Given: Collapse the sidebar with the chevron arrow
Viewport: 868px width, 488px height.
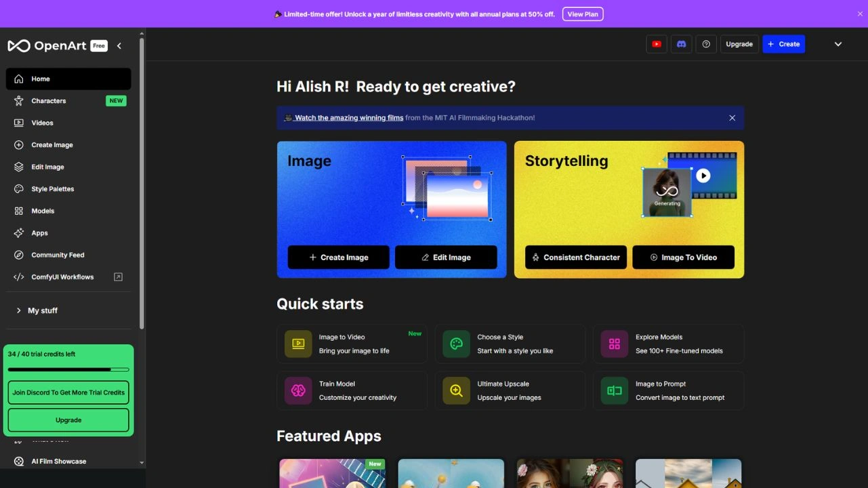Looking at the screenshot, I should click(119, 46).
